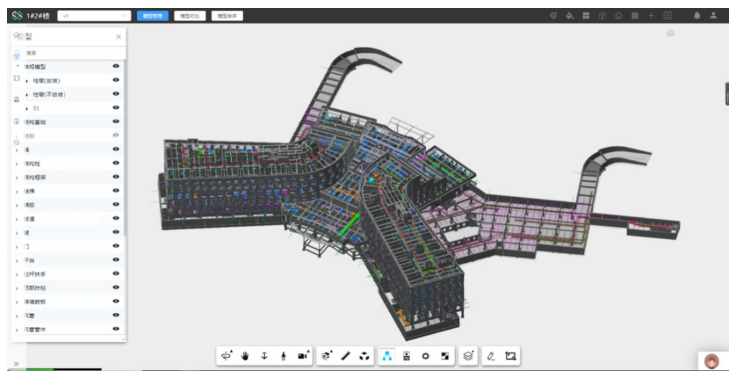Open the stacked layers icon

tap(468, 356)
